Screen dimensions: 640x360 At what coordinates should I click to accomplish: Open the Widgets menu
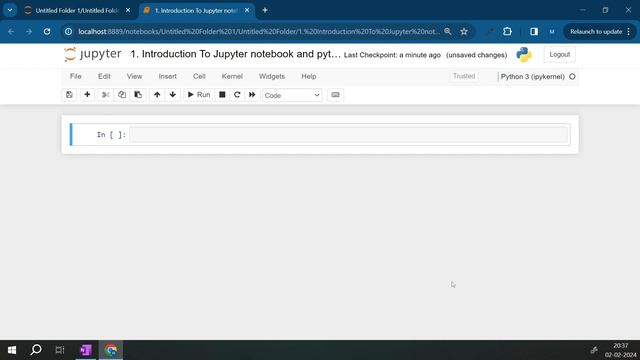click(272, 76)
